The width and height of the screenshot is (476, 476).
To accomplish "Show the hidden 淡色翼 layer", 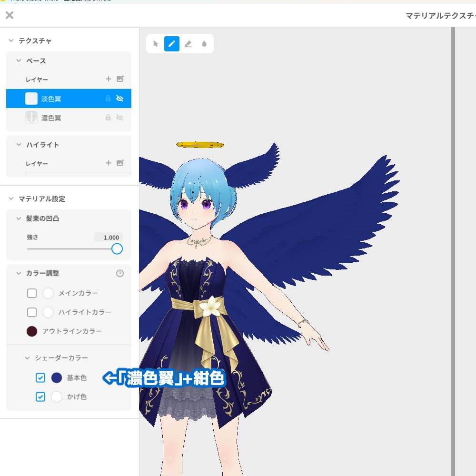I will click(x=120, y=99).
